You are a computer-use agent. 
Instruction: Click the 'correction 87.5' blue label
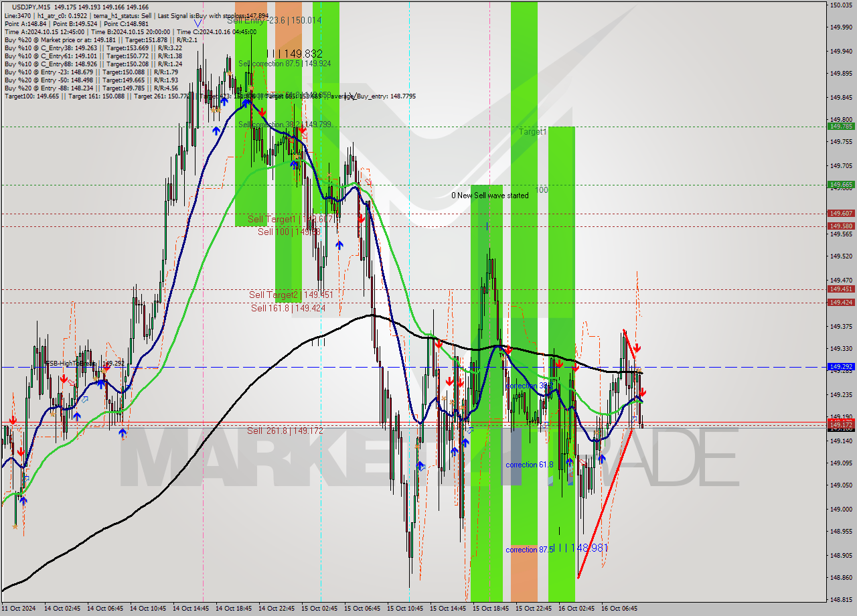click(x=530, y=550)
